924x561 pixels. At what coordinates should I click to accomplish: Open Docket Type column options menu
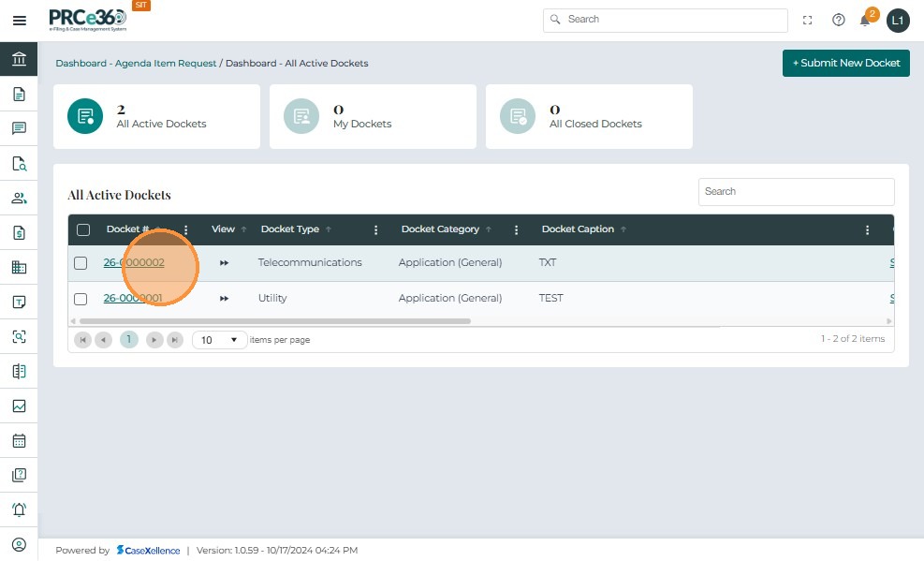[x=376, y=229]
